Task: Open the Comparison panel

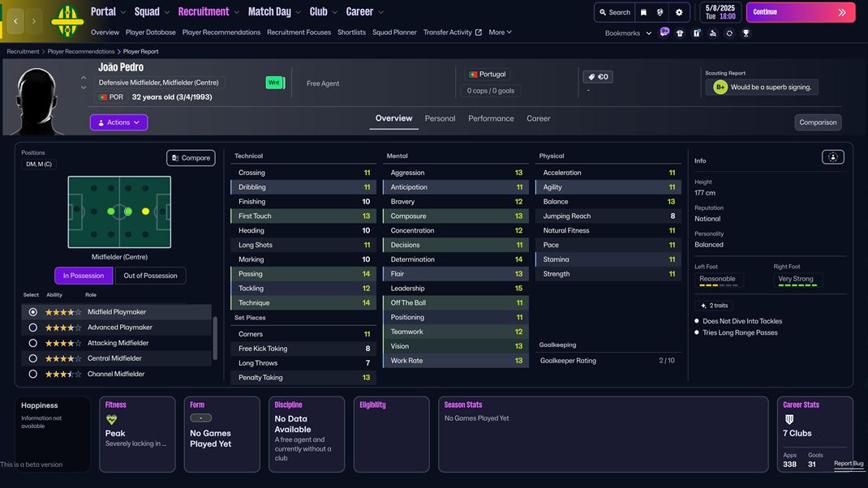Action: click(x=818, y=122)
